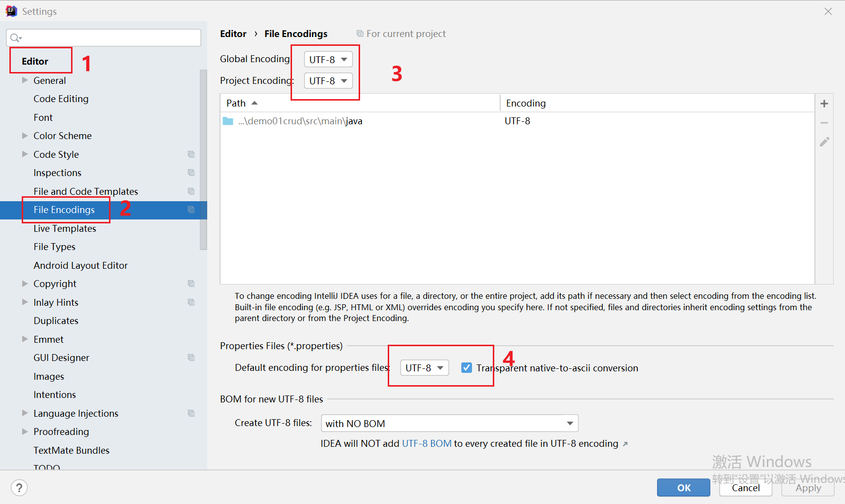This screenshot has width=845, height=504.
Task: Expand the Code Style tree node
Action: pos(25,154)
